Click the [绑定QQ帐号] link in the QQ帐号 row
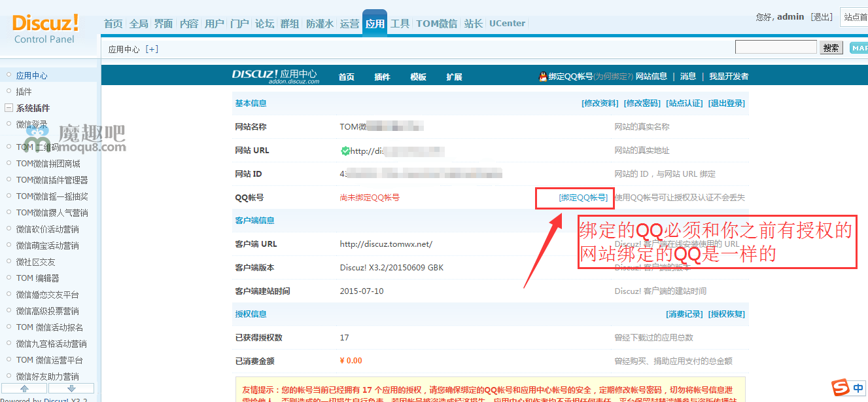Screen dimensions: 868x402 pos(583,198)
